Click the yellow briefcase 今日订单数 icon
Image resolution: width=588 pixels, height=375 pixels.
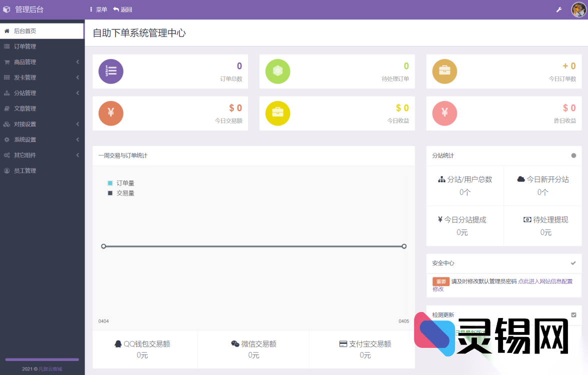444,71
